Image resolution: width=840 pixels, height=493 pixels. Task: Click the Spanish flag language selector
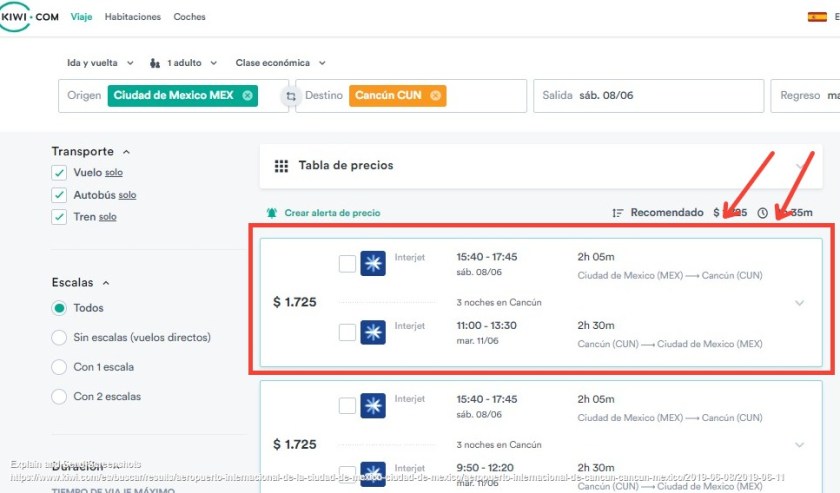coord(817,17)
